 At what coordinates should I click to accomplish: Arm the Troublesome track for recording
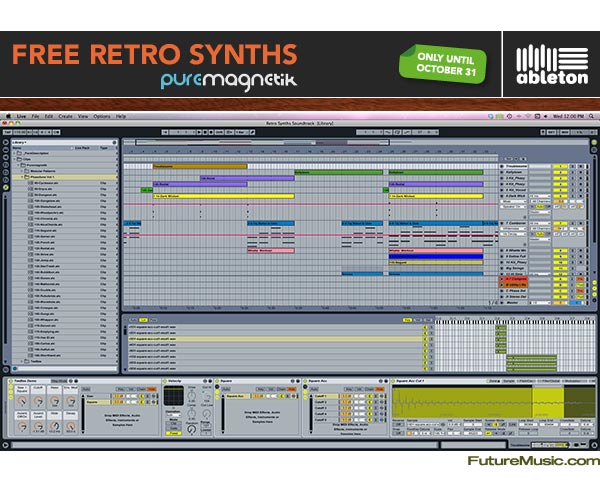[580, 166]
